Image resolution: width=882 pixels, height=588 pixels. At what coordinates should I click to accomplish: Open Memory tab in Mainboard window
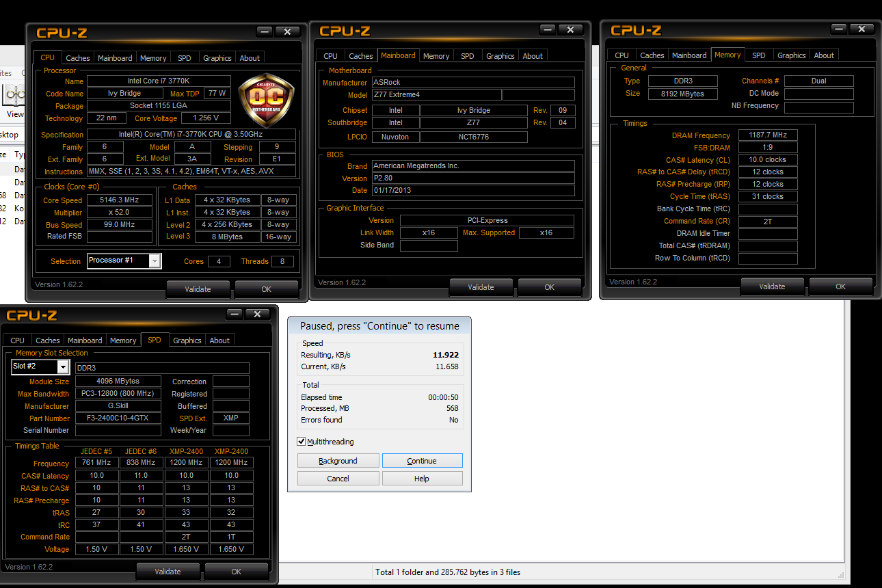pos(436,56)
